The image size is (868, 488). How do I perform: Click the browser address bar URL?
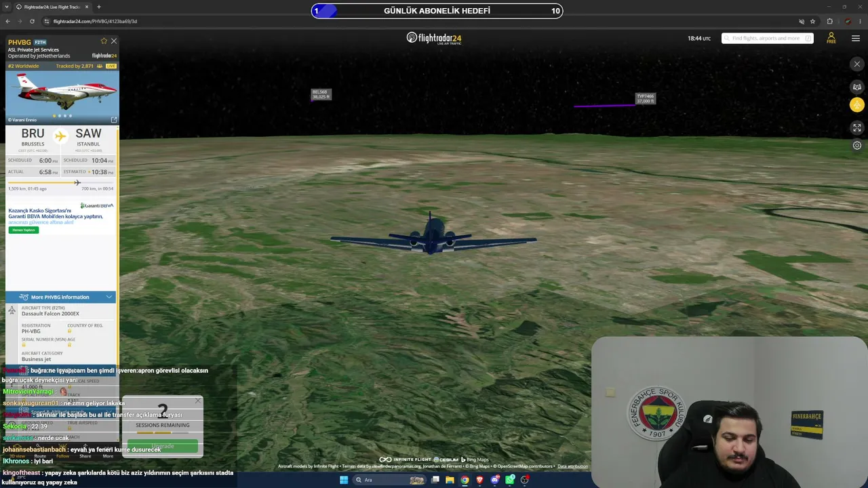tap(95, 21)
